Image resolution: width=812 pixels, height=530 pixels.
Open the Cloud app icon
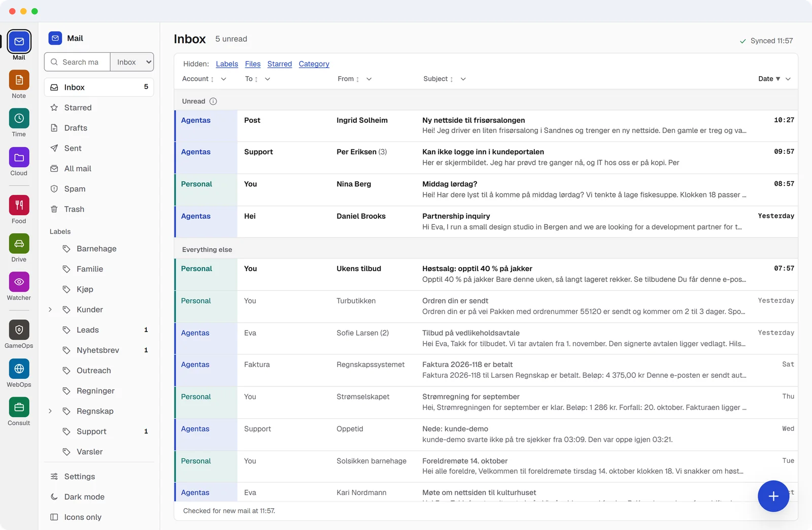[x=19, y=157]
